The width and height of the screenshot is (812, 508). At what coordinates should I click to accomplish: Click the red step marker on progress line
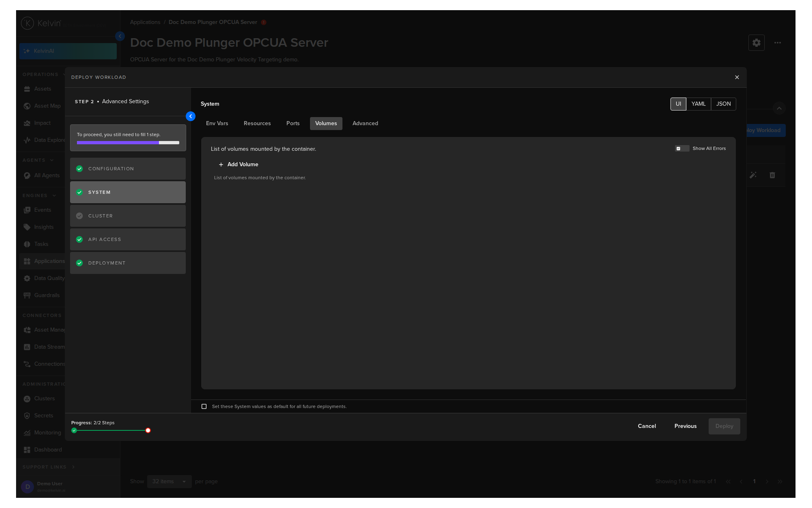click(x=148, y=431)
